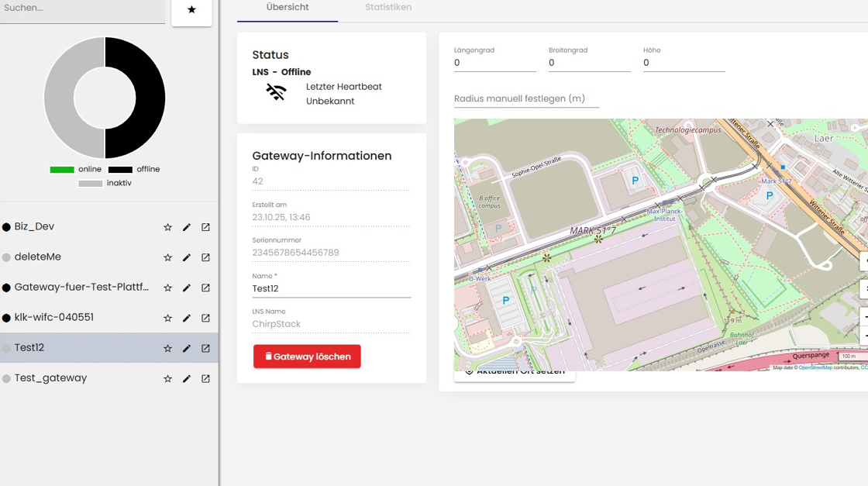Click the OpenStreetMap attribution link

coord(815,367)
